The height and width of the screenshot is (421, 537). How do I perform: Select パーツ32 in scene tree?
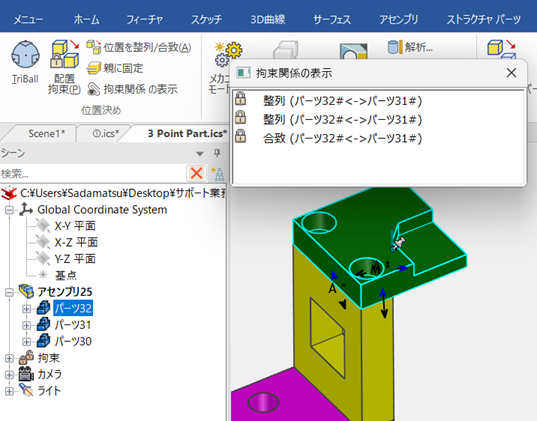click(73, 308)
